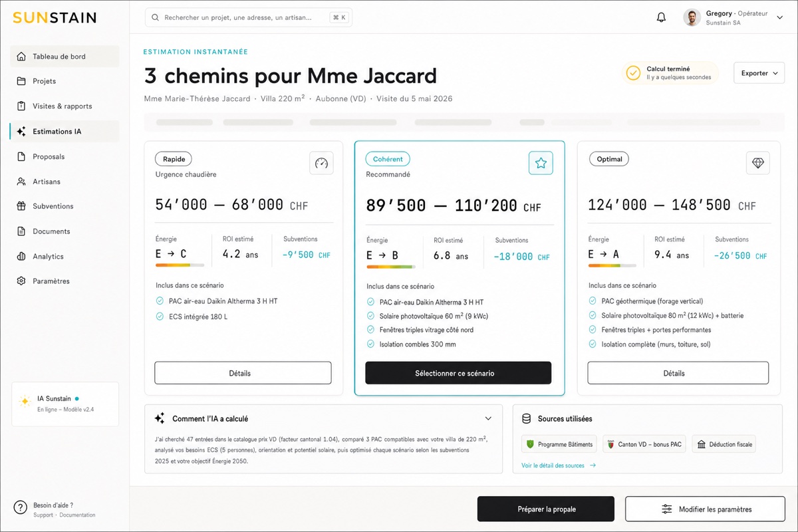Image resolution: width=798 pixels, height=532 pixels.
Task: Click Préparer la propale button
Action: [x=546, y=509]
